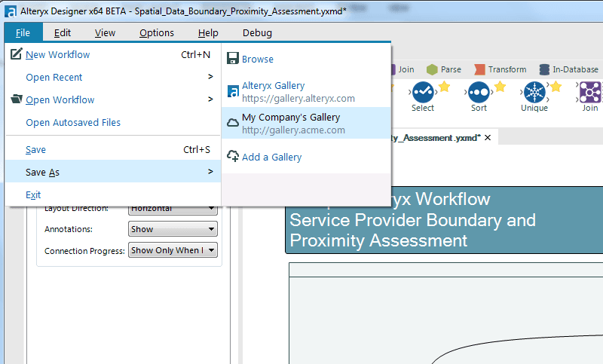Open the View menu
The height and width of the screenshot is (364, 603).
[x=105, y=32]
